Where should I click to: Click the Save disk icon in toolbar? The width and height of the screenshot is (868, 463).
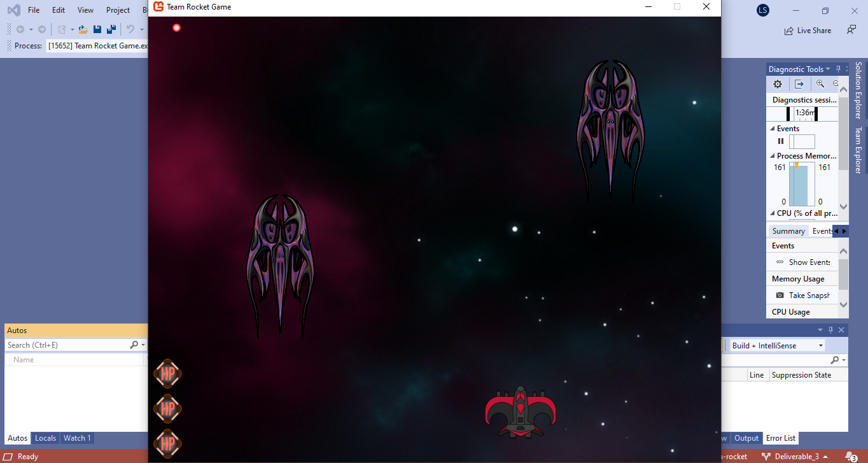pos(97,29)
